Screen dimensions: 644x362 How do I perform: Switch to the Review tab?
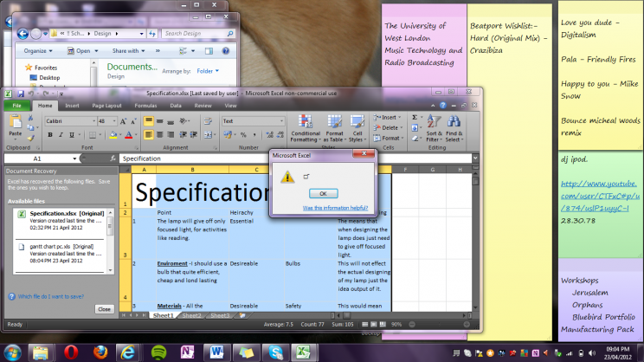203,106
